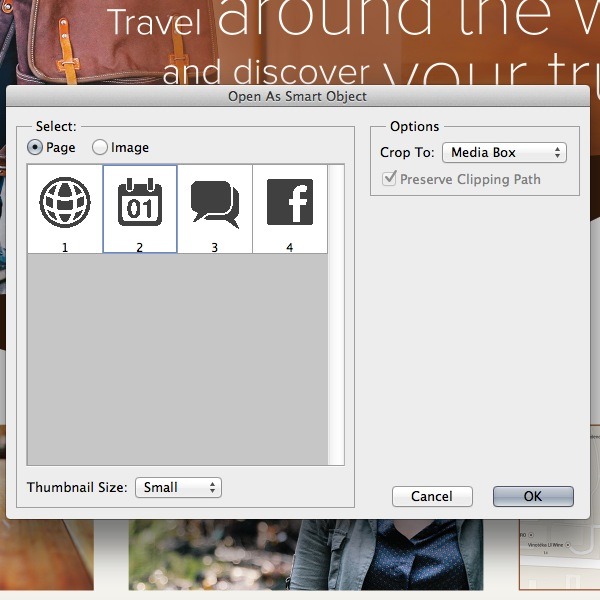Confirm with the OK button
The height and width of the screenshot is (600, 600).
533,496
